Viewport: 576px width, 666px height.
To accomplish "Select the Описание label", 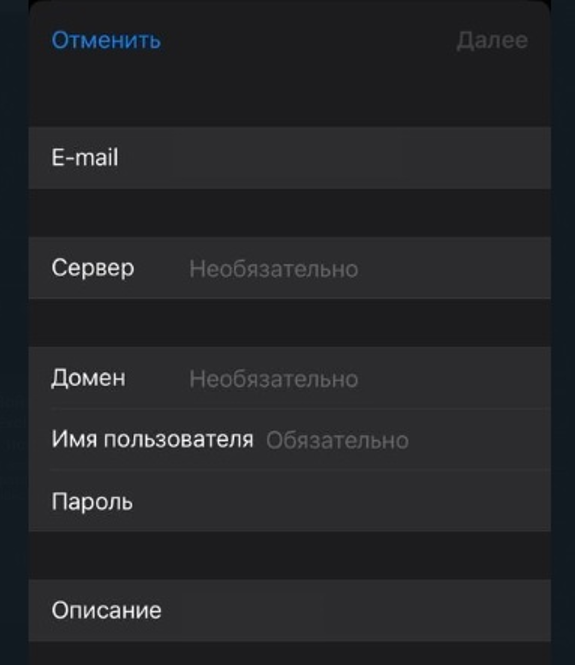I will click(107, 610).
